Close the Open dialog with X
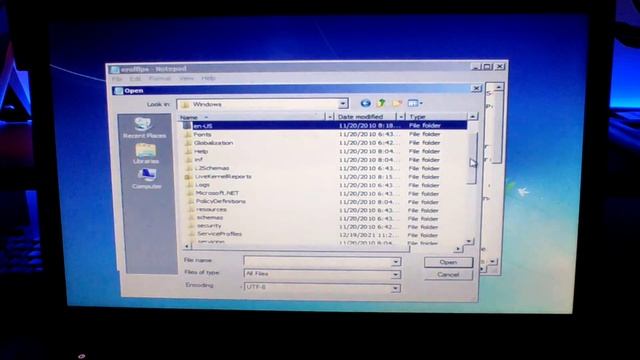Screen dimensions: 640x360 pos(476,88)
